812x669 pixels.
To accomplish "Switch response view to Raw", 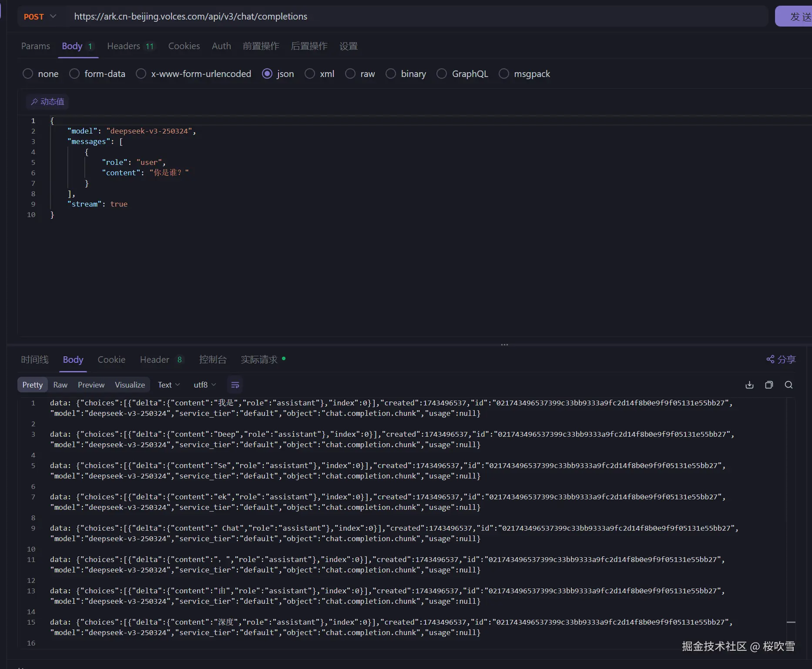I will 60,385.
